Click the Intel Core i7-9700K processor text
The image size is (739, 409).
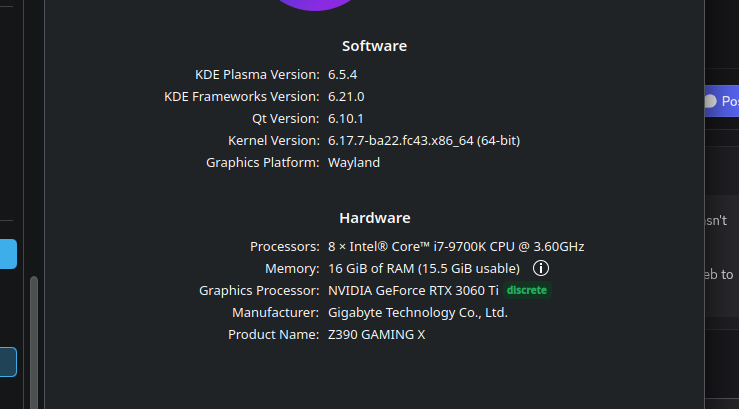[x=456, y=246]
